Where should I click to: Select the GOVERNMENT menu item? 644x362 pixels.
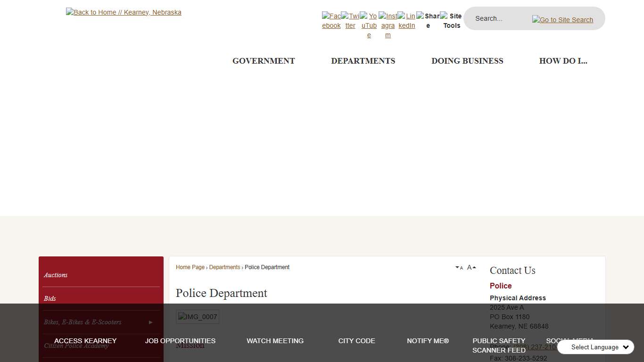click(x=264, y=61)
